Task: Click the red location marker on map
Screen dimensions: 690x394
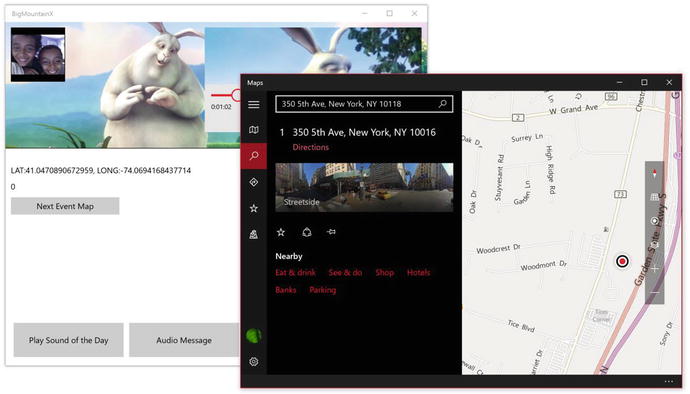Action: point(622,261)
